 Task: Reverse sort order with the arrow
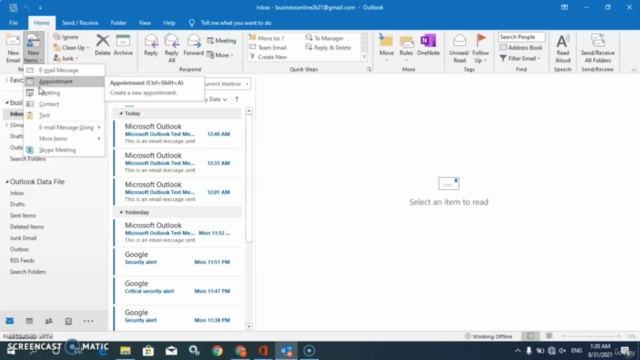237,99
